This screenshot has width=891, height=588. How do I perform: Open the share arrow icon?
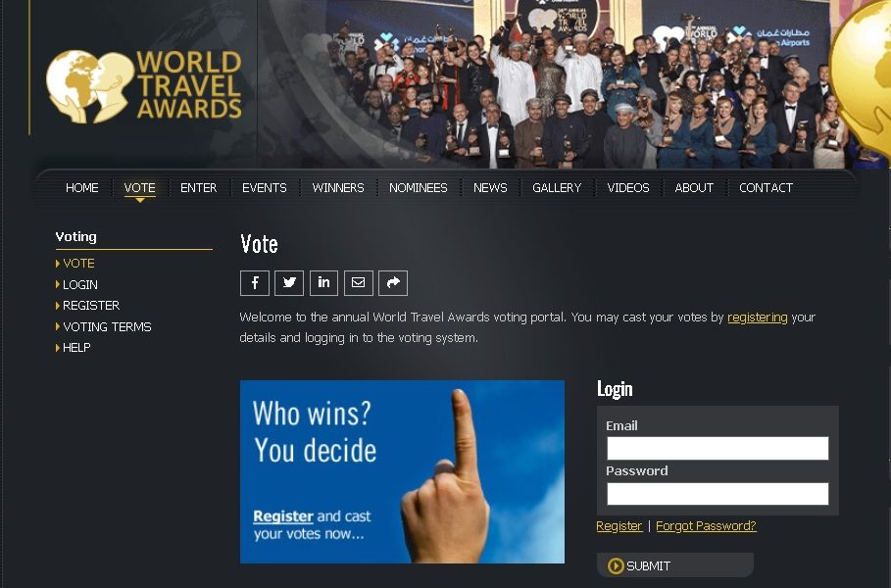(x=393, y=283)
